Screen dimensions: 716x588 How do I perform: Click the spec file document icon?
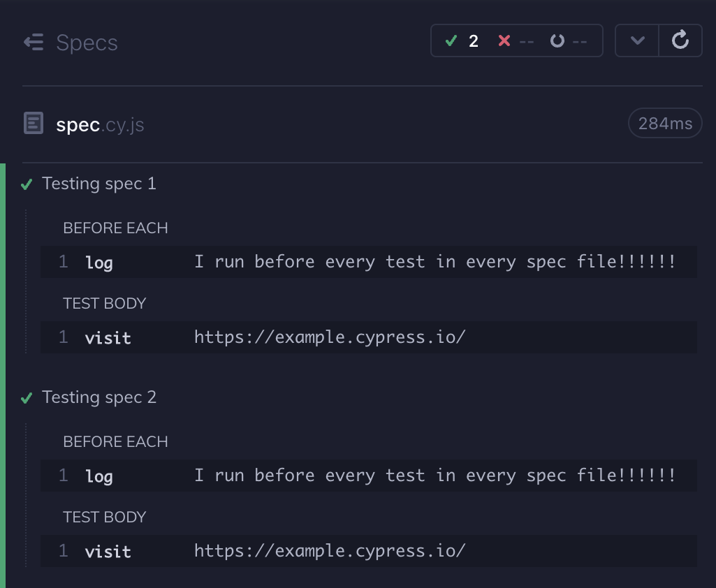click(32, 123)
